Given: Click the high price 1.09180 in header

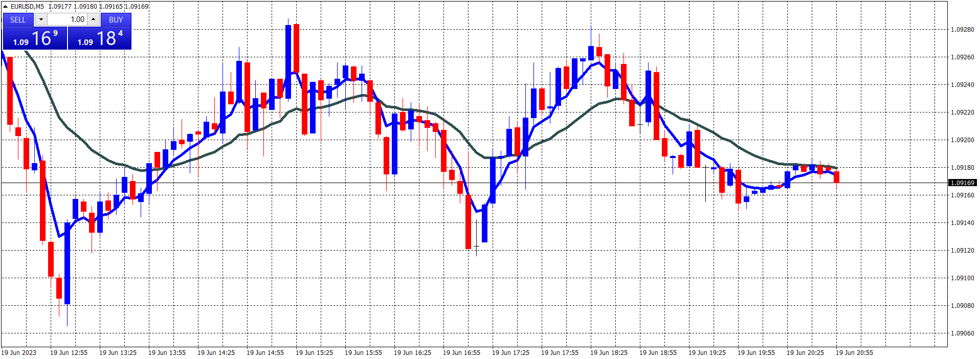Looking at the screenshot, I should [x=85, y=7].
